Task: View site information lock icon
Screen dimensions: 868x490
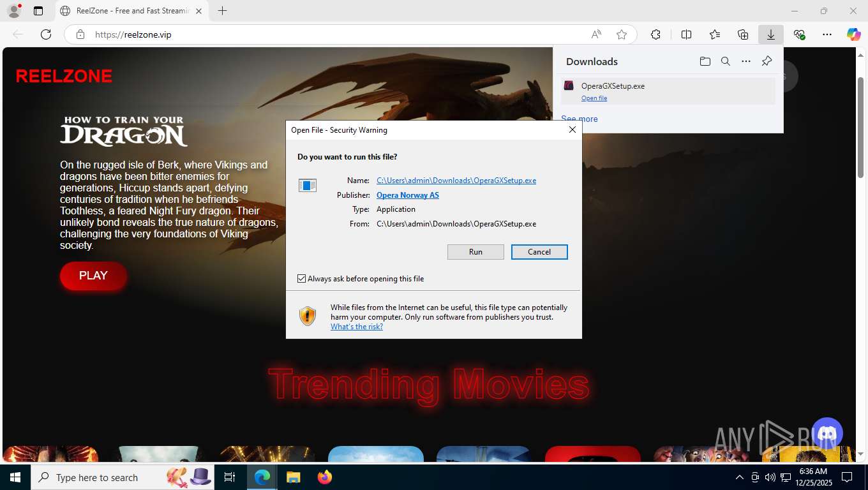Action: pos(80,34)
